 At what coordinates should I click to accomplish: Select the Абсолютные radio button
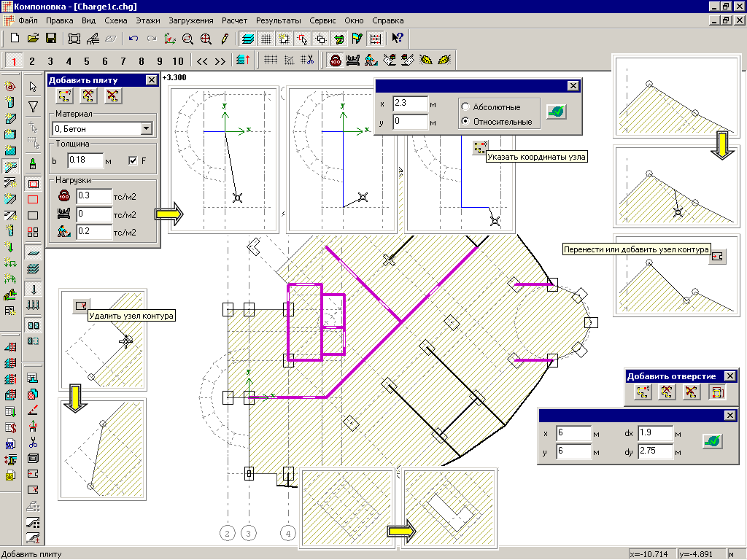(465, 106)
